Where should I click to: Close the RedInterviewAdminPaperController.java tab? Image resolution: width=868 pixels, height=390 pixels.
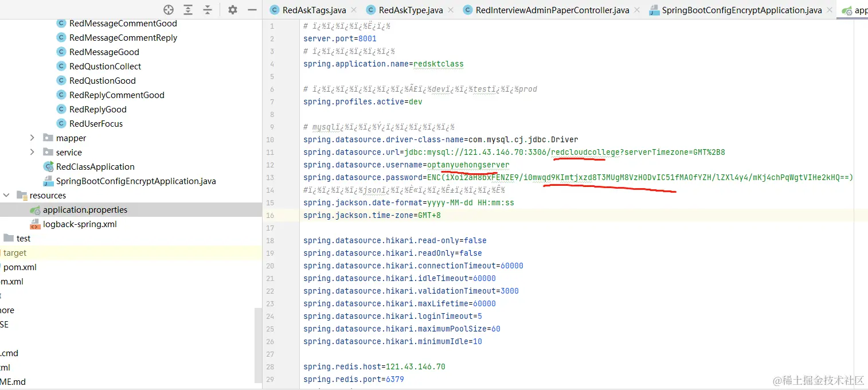coord(636,10)
